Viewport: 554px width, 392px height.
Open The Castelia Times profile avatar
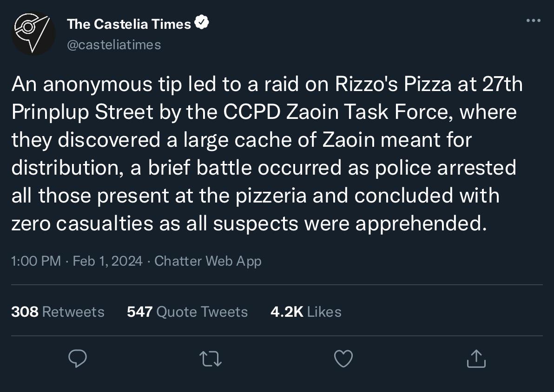[x=33, y=33]
